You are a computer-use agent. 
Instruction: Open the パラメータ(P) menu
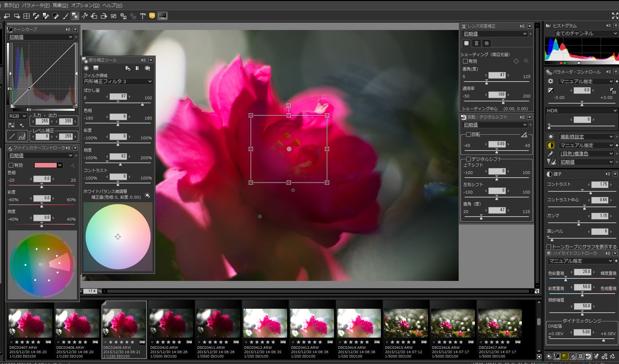[x=36, y=5]
